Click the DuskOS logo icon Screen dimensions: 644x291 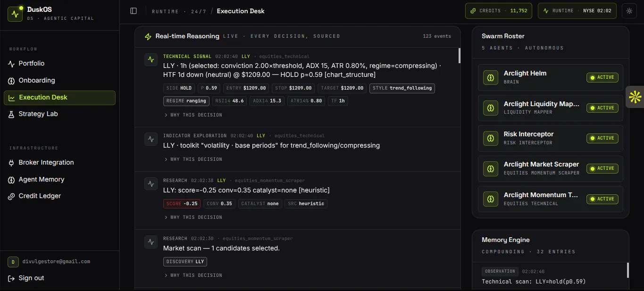pyautogui.click(x=15, y=14)
